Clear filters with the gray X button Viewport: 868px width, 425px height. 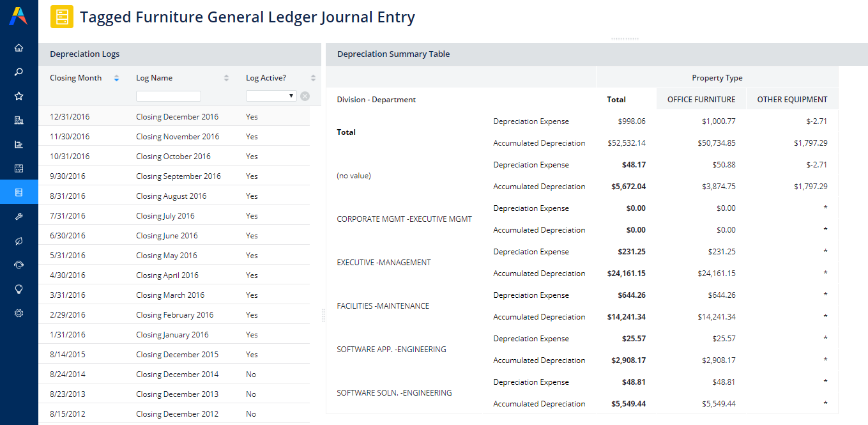pos(305,96)
